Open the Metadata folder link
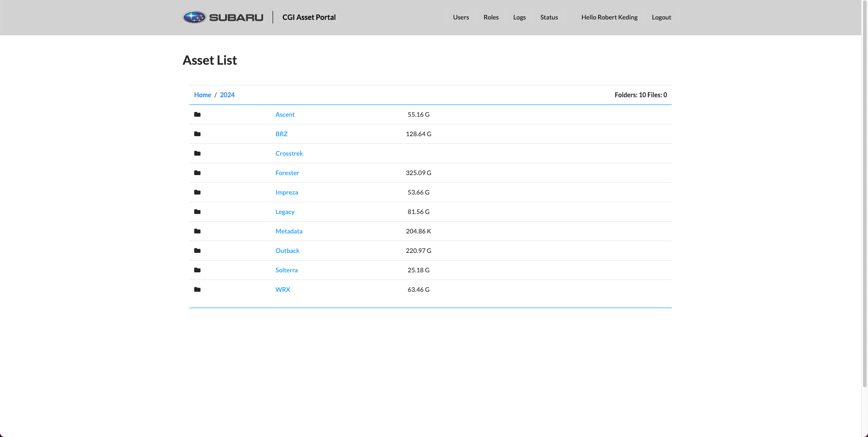The image size is (868, 437). point(289,231)
